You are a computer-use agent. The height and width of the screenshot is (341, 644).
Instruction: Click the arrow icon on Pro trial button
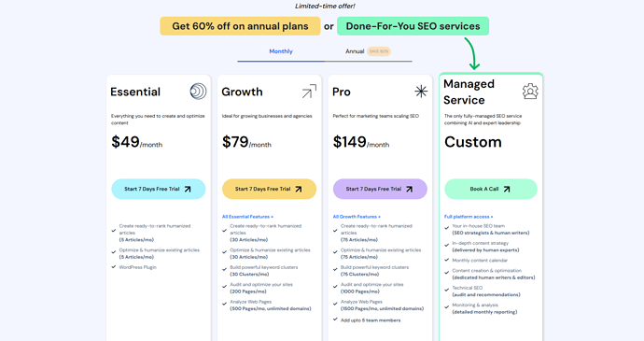click(410, 190)
